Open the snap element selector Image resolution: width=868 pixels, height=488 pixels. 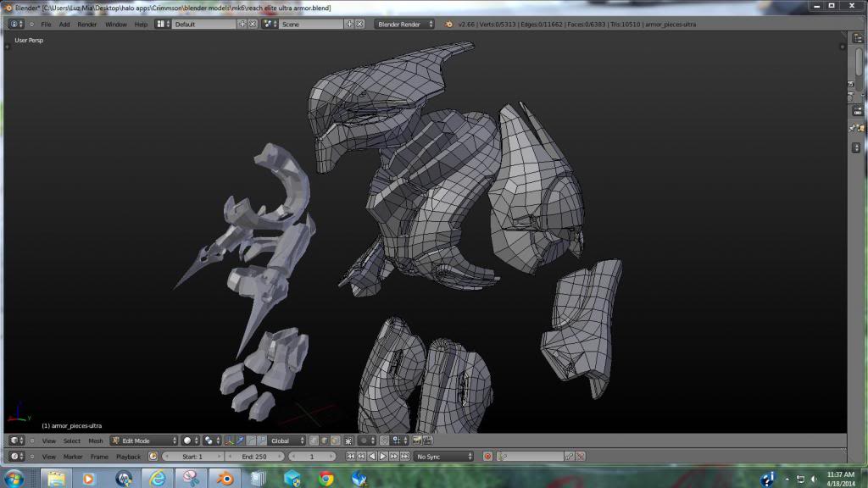pyautogui.click(x=400, y=441)
